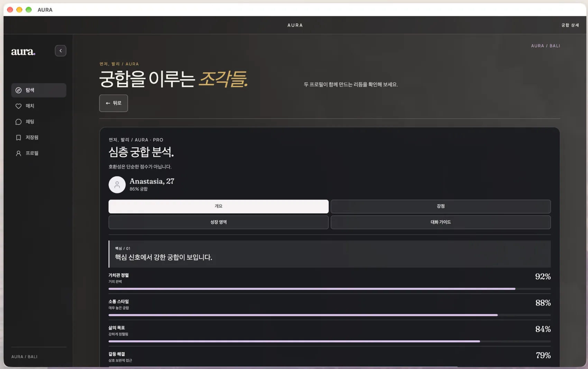Select the 성장 영역 tab
The width and height of the screenshot is (588, 369).
219,222
